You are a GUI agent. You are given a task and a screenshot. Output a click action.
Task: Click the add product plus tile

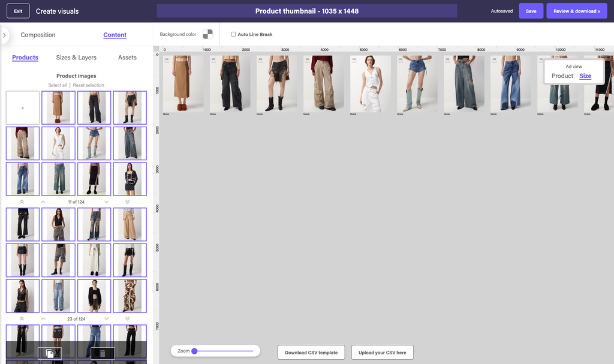(23, 108)
